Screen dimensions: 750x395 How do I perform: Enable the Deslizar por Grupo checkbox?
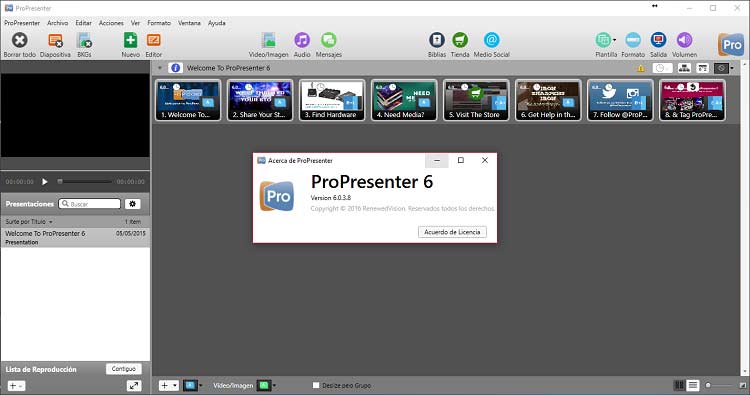click(x=316, y=385)
